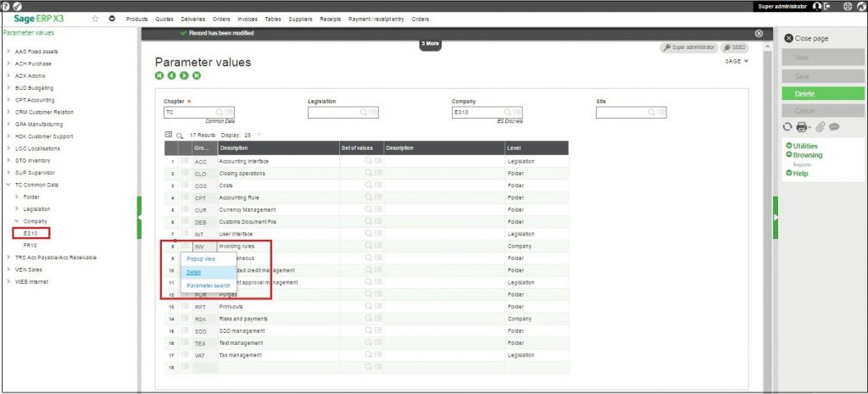The image size is (868, 394).
Task: Open the globe language icon
Action: click(847, 6)
